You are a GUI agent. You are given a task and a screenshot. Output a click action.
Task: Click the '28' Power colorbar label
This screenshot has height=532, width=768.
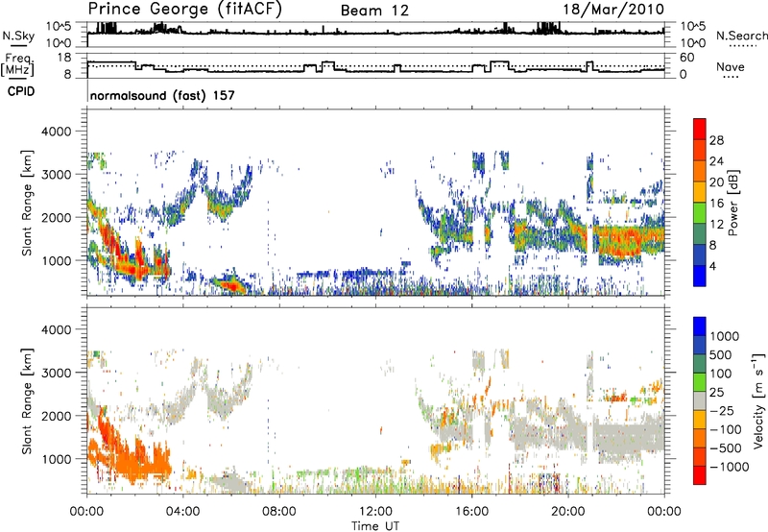pos(716,140)
